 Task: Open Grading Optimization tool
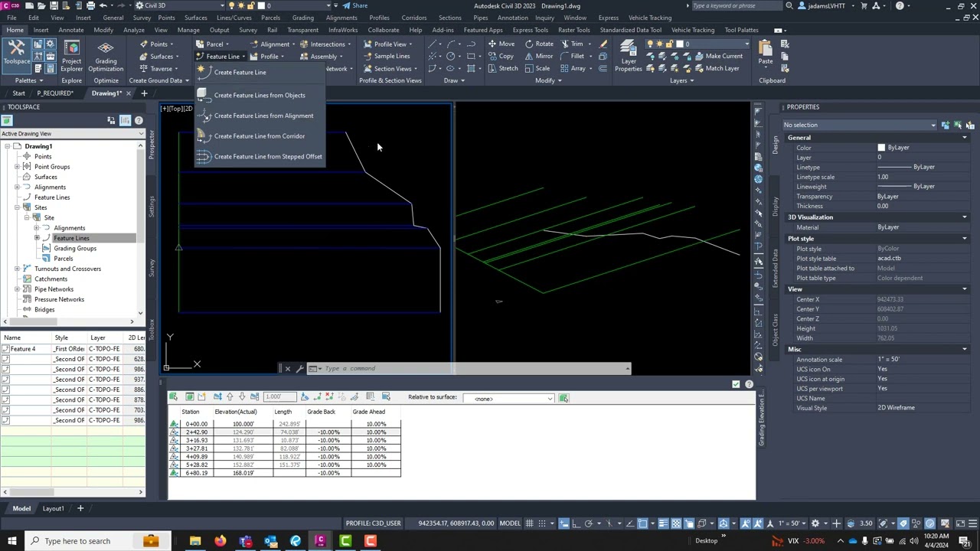coord(106,55)
